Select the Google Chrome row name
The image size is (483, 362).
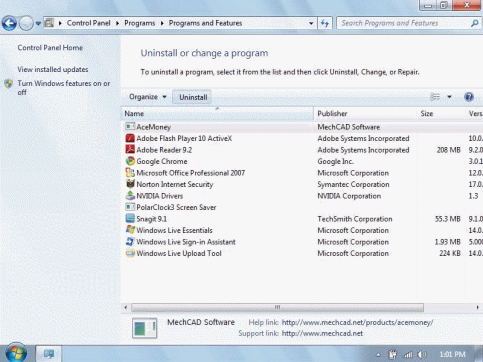click(x=162, y=161)
